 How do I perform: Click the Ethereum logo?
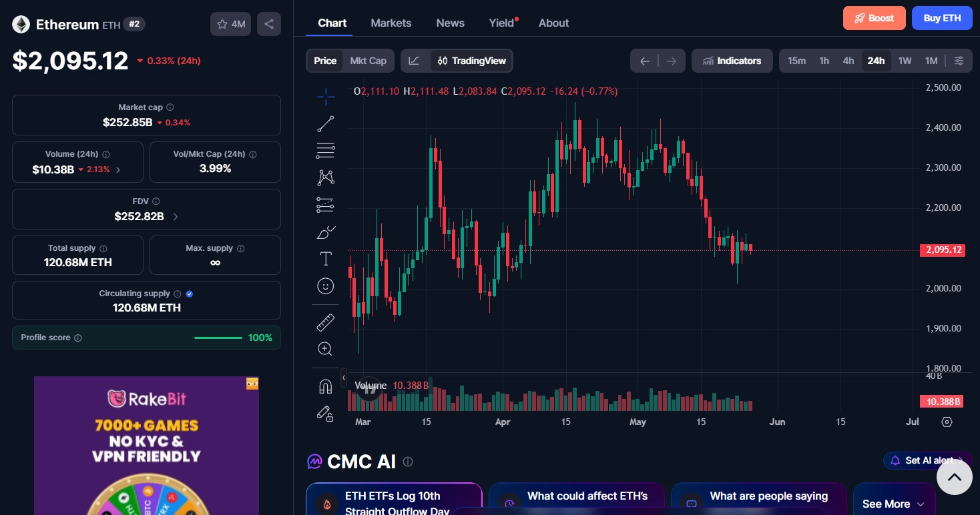[21, 25]
